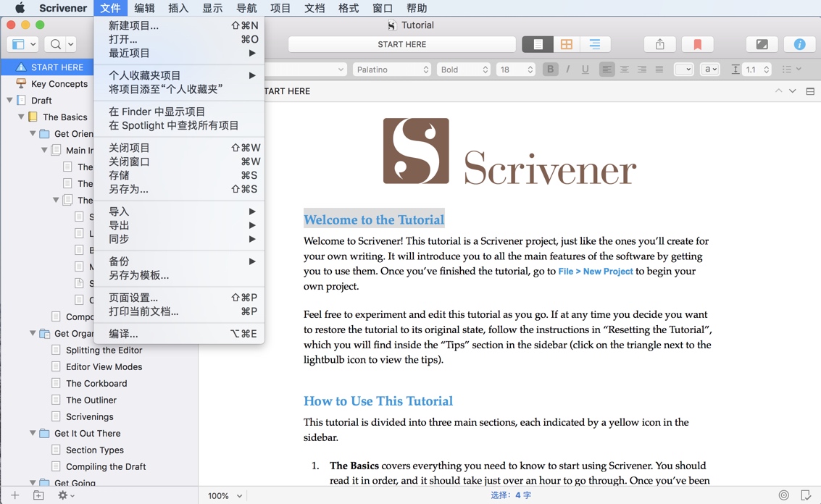Viewport: 821px width, 504px height.
Task: Click the Share export toolbar icon
Action: pyautogui.click(x=659, y=44)
